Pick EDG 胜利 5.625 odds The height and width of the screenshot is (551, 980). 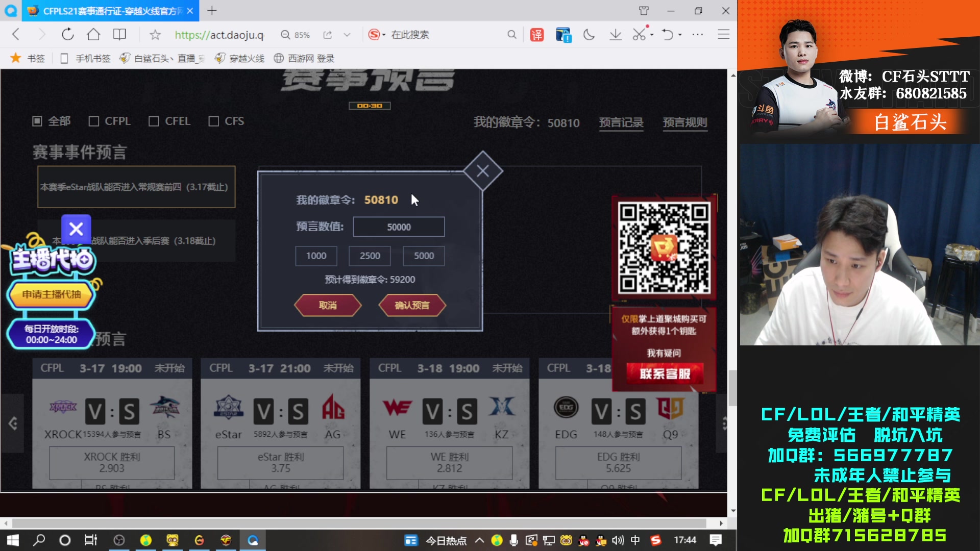pyautogui.click(x=618, y=462)
